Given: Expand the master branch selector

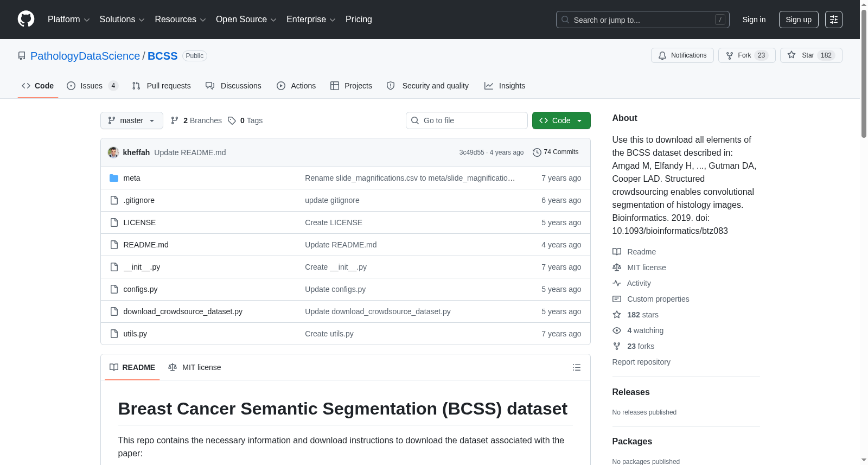Looking at the screenshot, I should tap(132, 120).
